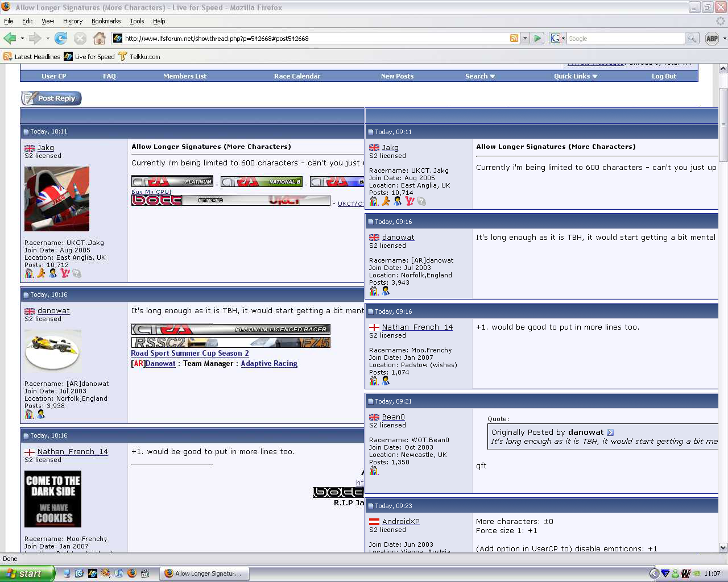The width and height of the screenshot is (728, 582).
Task: Open the forum FAQ link
Action: click(109, 76)
